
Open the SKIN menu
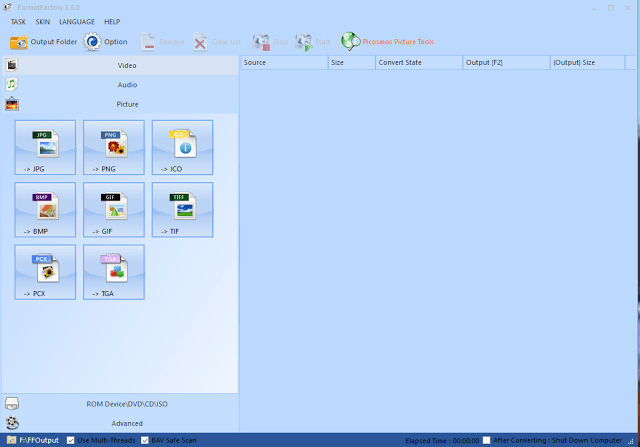[42, 22]
